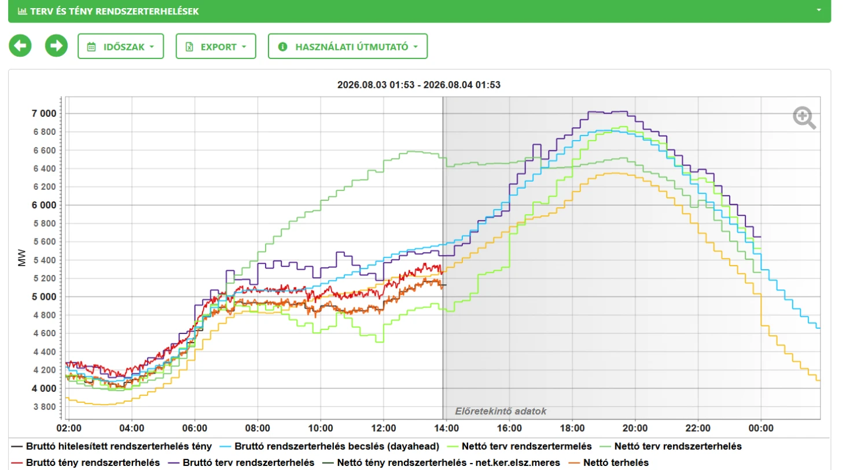Click the 18:00 time axis label
The image size is (868, 470).
click(x=572, y=428)
